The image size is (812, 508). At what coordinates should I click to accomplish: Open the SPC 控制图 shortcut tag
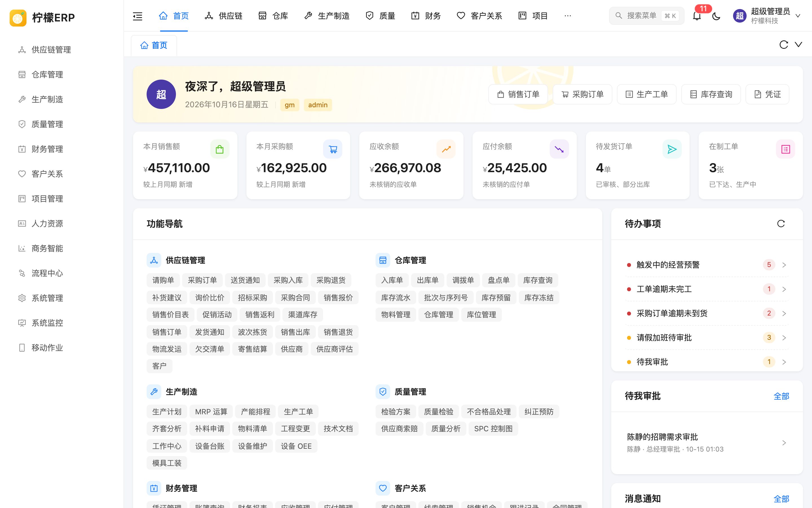[x=493, y=429]
